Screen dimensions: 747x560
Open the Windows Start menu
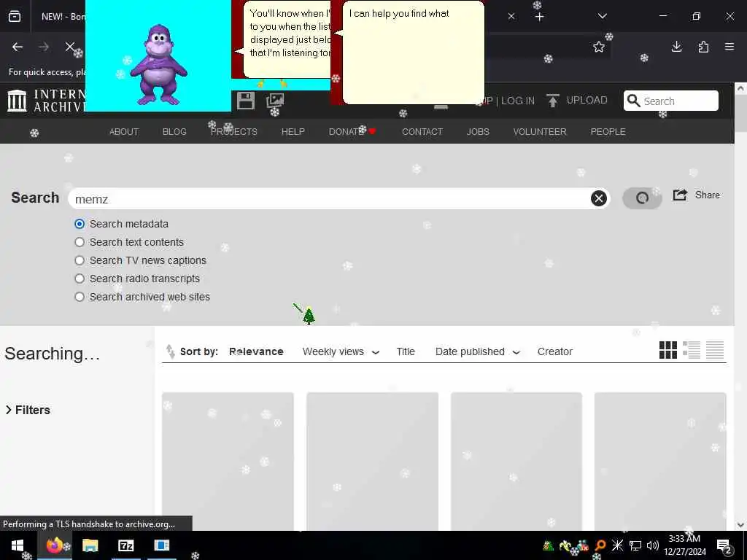click(x=18, y=545)
